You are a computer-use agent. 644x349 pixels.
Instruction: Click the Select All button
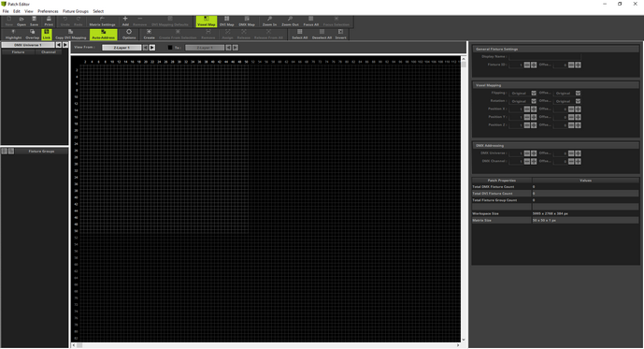coord(299,35)
